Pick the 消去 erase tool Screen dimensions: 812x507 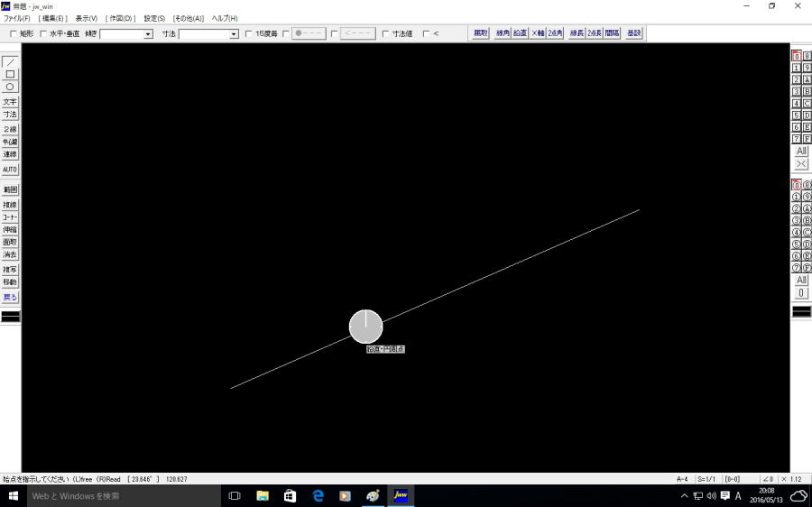pyautogui.click(x=10, y=254)
